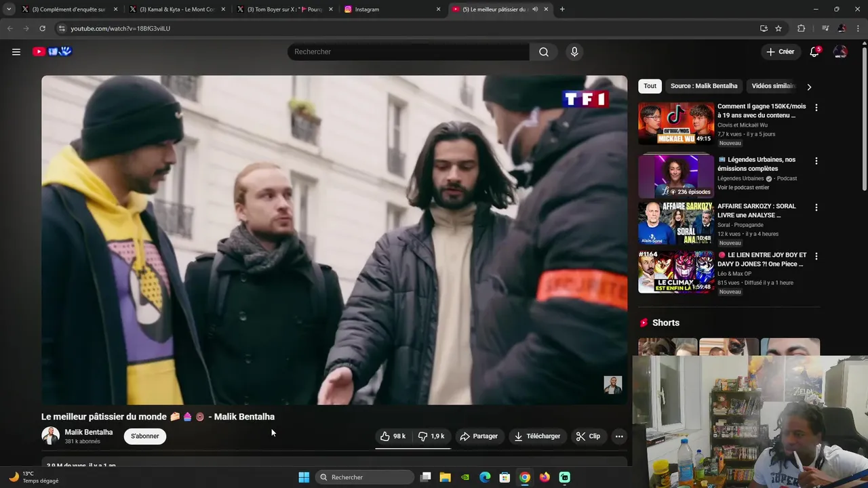Go to YouTube home via logo
Viewport: 868px width, 488px height.
tap(52, 52)
